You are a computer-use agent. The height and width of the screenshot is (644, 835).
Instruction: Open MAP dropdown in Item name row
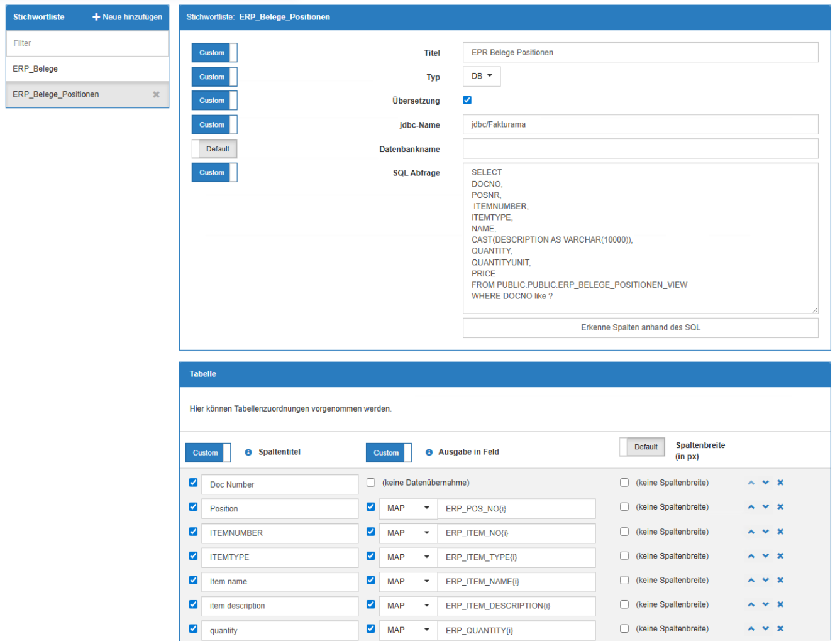[x=408, y=581]
